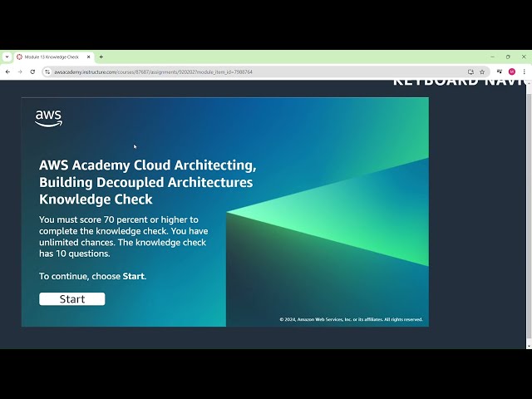532x399 pixels.
Task: Click the browser forward arrow
Action: (x=20, y=72)
